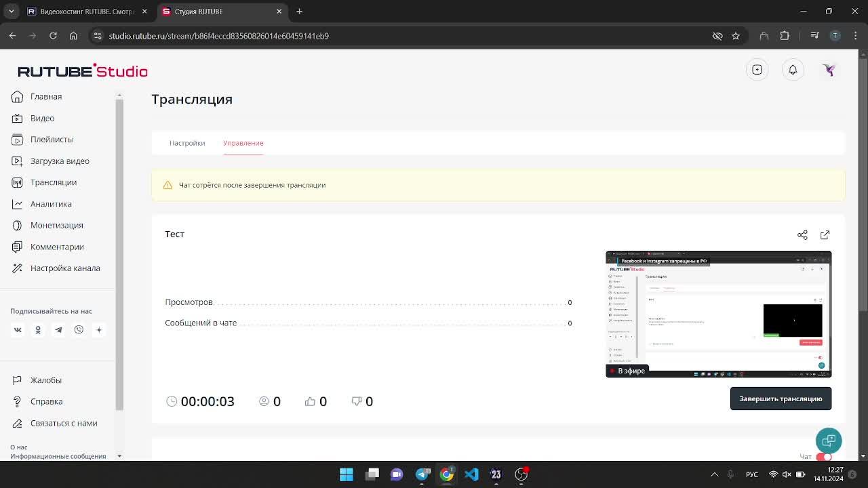Screen dimensions: 868x488
Task: Open Связаться с нами link
Action: (x=54, y=424)
